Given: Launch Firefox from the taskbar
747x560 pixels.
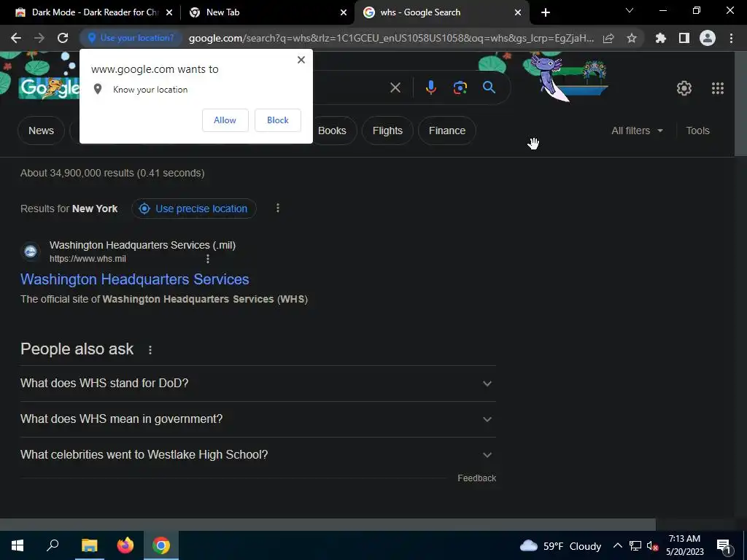Looking at the screenshot, I should 125,545.
